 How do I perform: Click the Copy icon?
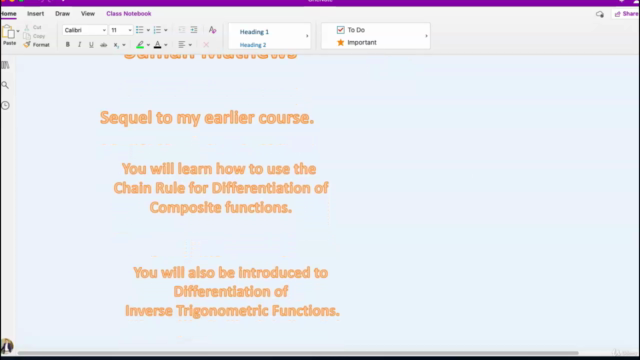[x=27, y=36]
